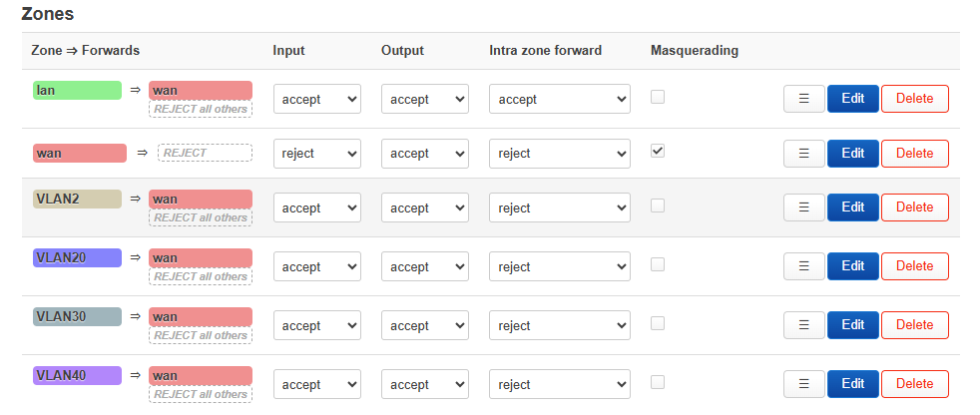Click the reorder handle icon for VLAN30 zone
The height and width of the screenshot is (415, 980).
click(803, 325)
